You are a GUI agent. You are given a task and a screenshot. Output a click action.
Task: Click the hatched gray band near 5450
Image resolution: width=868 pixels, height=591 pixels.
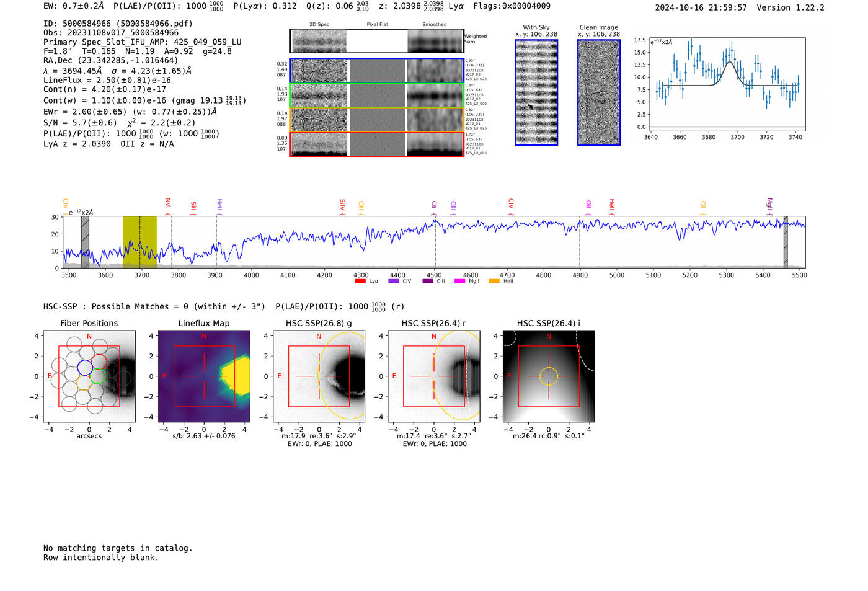(786, 242)
